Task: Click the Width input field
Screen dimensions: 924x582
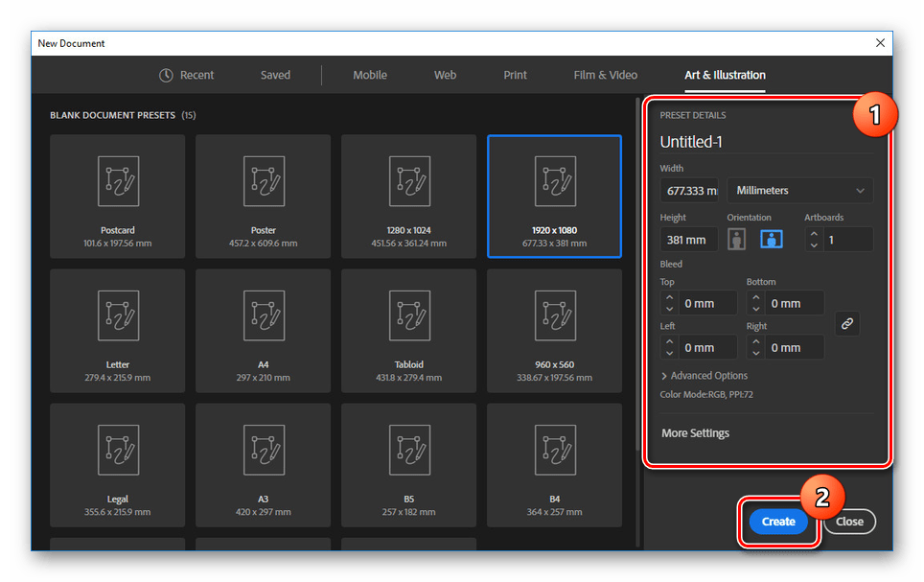Action: click(x=689, y=191)
